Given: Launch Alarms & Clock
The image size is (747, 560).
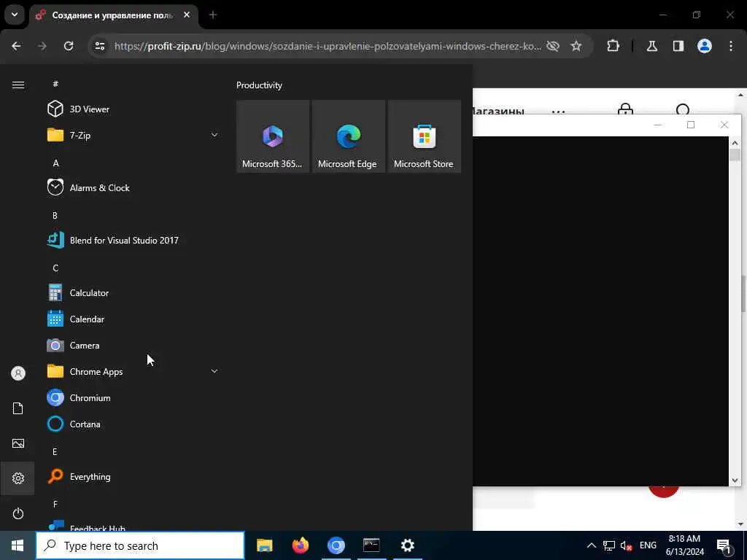Looking at the screenshot, I should (x=133, y=187).
